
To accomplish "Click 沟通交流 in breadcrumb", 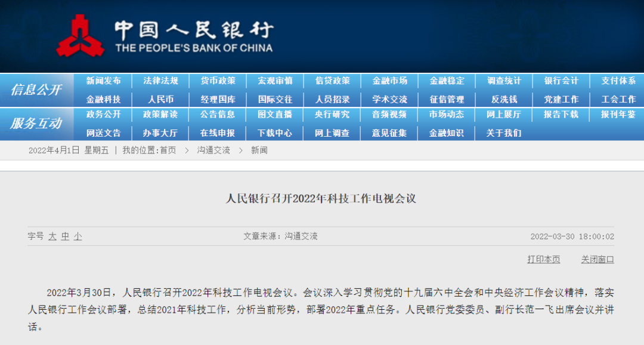I will pyautogui.click(x=213, y=150).
